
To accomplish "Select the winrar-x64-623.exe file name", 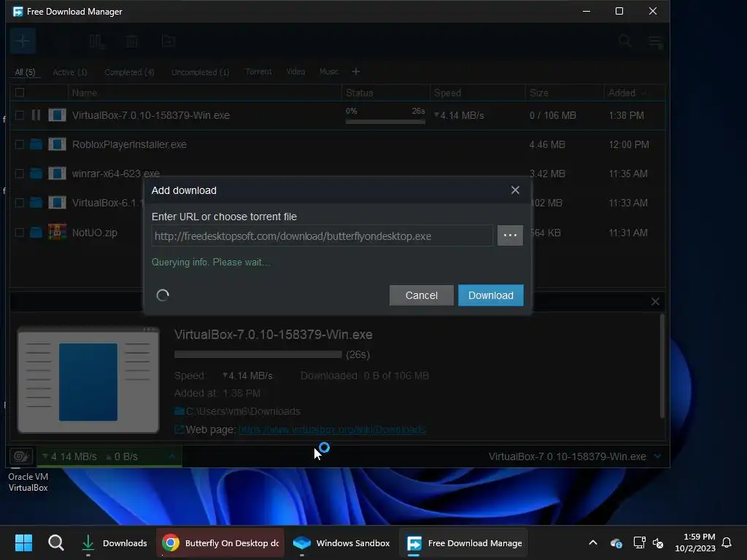I will tap(116, 174).
